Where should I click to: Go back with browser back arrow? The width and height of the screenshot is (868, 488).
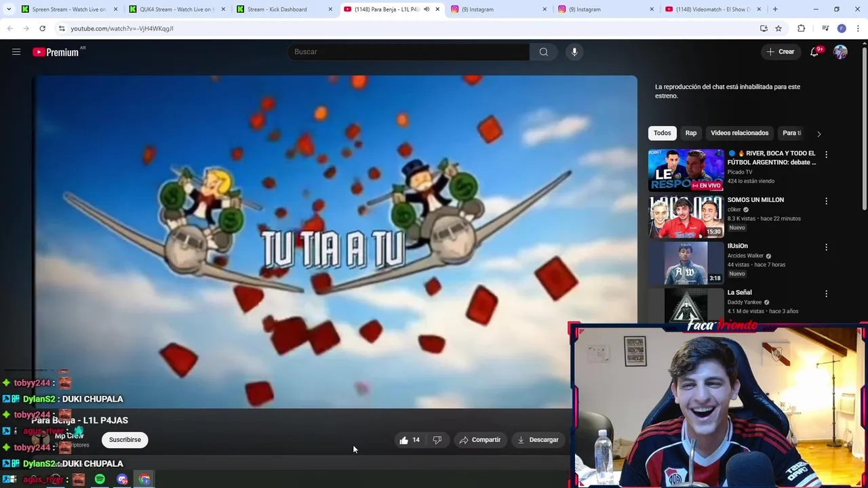9,28
